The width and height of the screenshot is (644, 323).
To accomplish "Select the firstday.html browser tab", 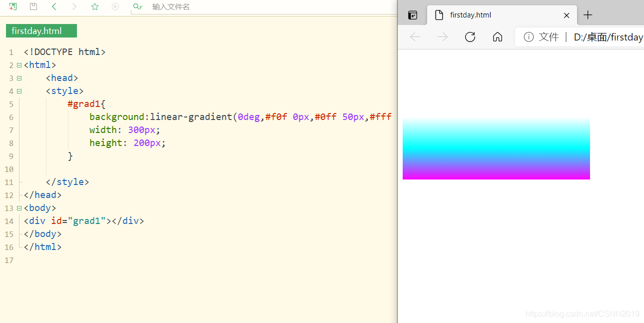I will click(x=502, y=15).
